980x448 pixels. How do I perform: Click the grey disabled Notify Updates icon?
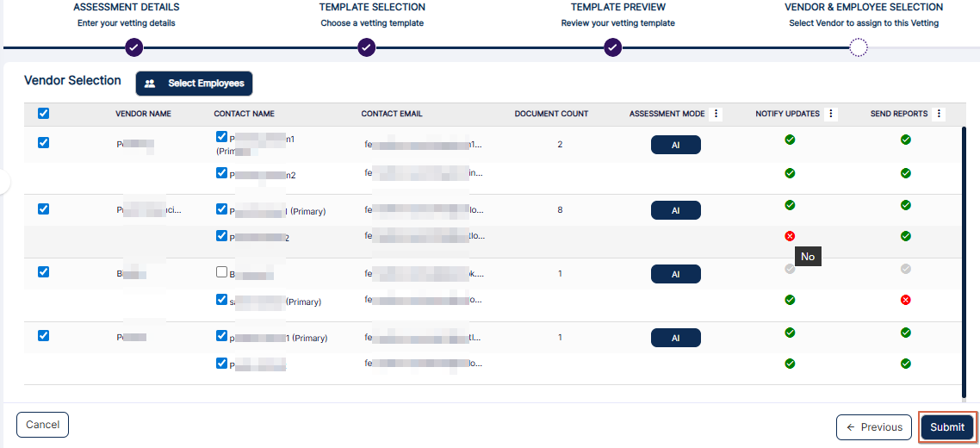click(790, 269)
